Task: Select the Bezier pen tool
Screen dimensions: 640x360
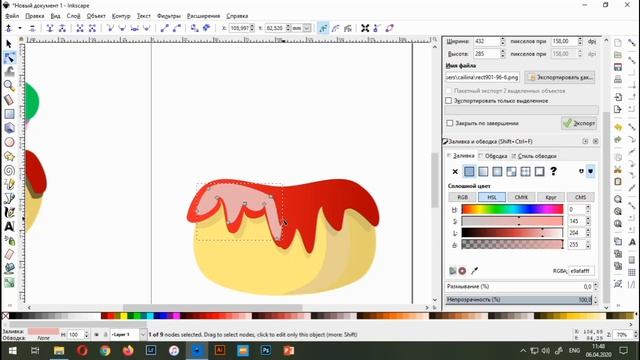Action: click(9, 198)
